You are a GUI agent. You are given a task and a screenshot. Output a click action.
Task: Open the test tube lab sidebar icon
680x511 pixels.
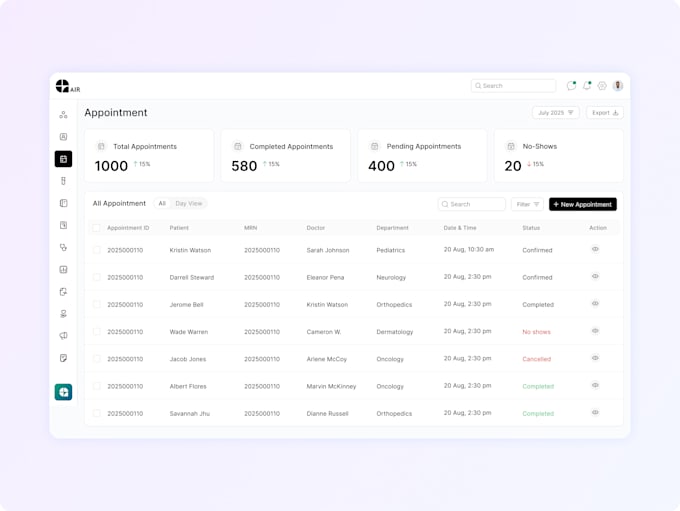pos(63,181)
